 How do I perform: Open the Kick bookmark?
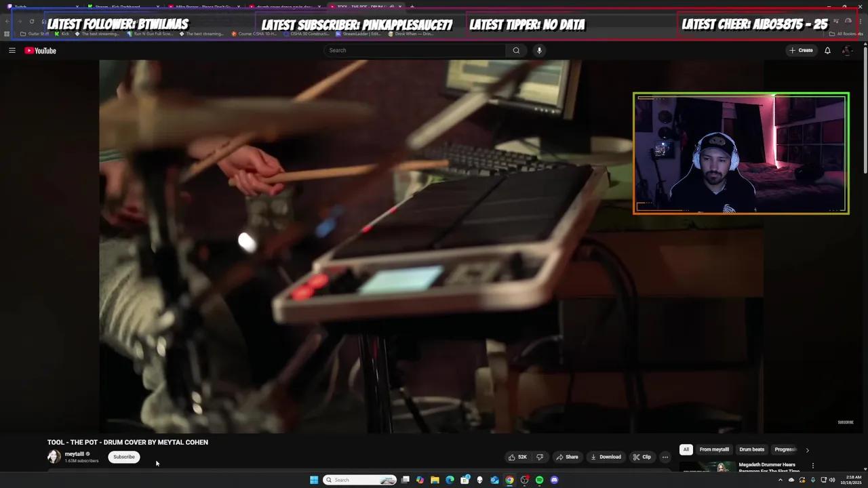point(62,34)
